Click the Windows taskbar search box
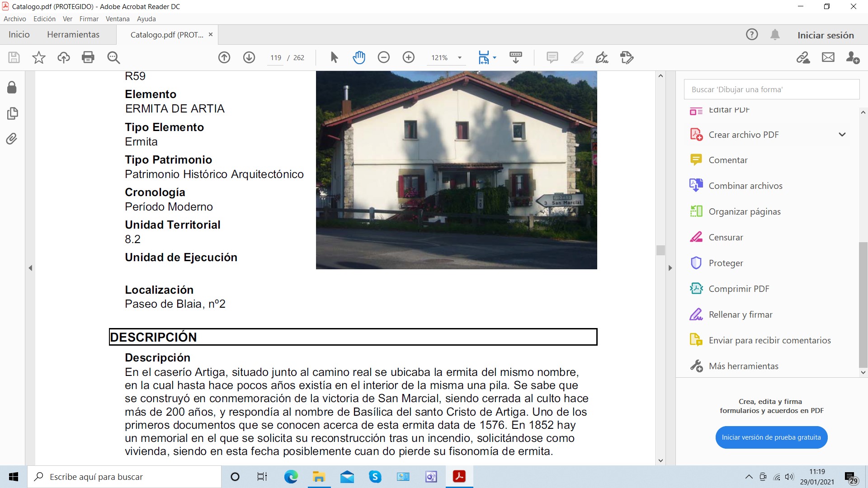This screenshot has height=488, width=868. click(124, 477)
